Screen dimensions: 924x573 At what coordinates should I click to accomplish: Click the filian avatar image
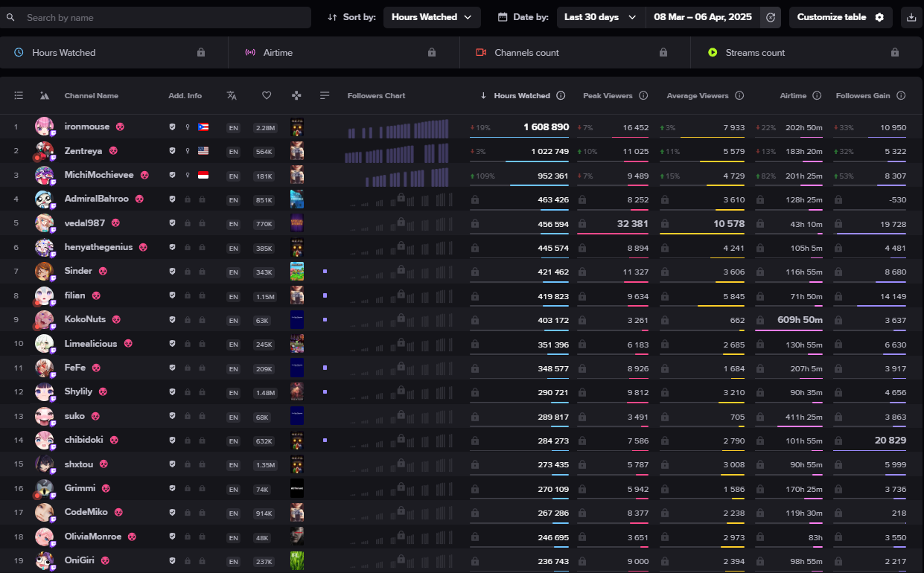coord(44,295)
